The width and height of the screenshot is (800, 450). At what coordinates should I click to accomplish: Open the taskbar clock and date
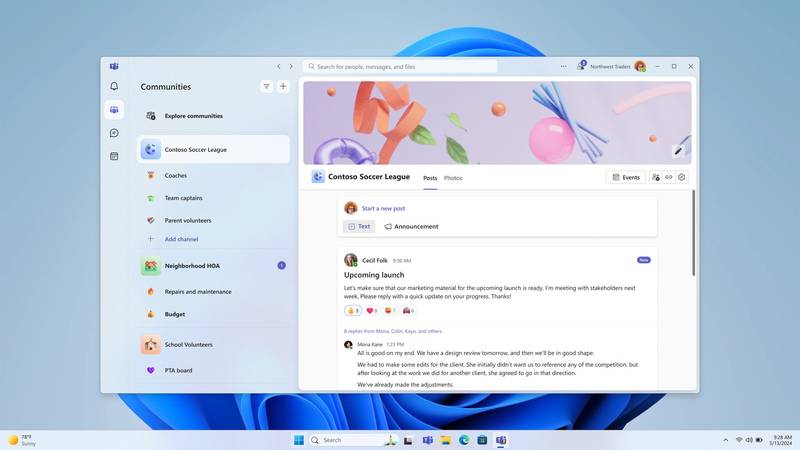(x=781, y=440)
